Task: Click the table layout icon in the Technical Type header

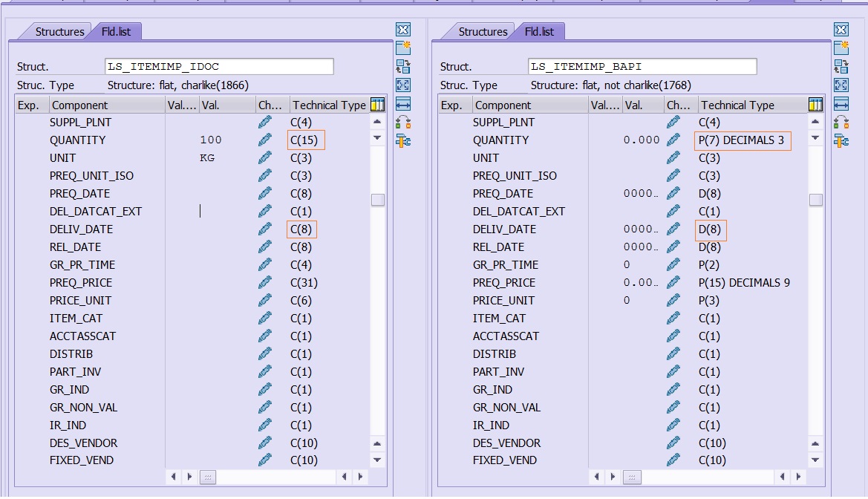Action: (x=379, y=104)
